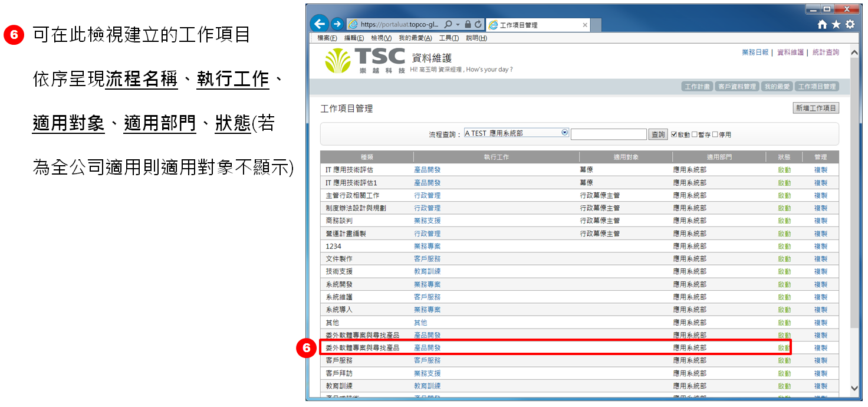Open the 我的最愛(A) menu in the menu bar
This screenshot has width=868, height=407.
pyautogui.click(x=415, y=38)
